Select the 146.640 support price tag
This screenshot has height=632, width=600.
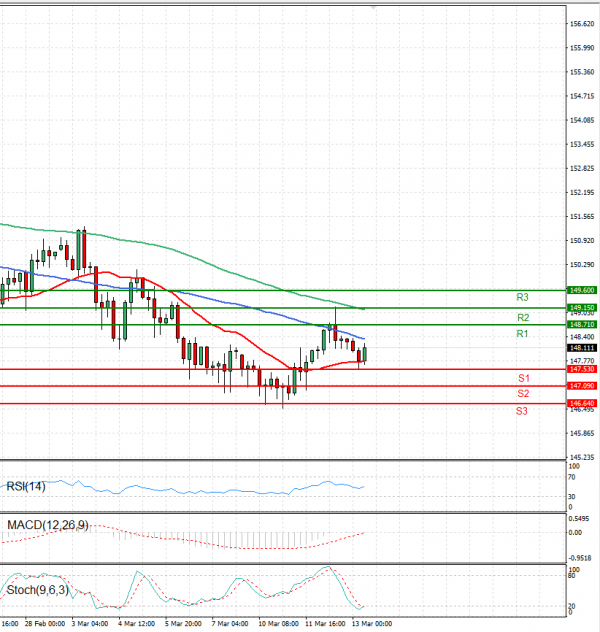click(582, 403)
